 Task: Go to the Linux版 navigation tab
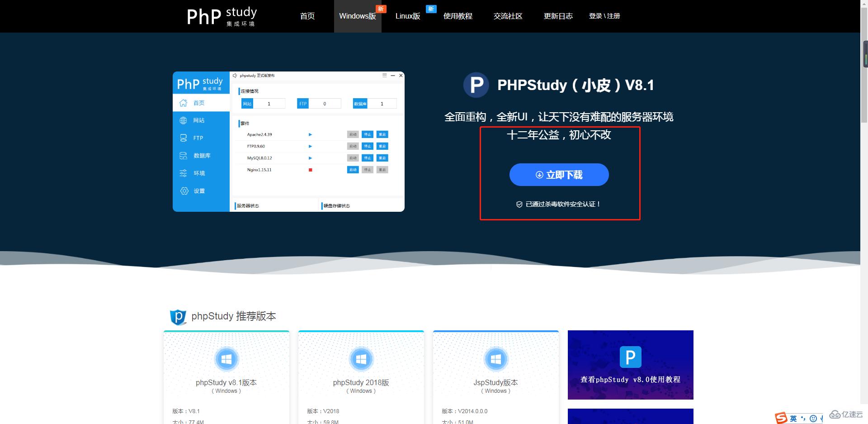coord(408,16)
